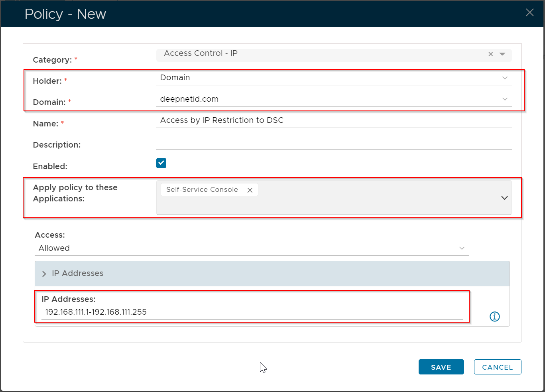Screen dimensions: 545x392
Task: Remove the Self-Service Console chip
Action: click(x=250, y=190)
